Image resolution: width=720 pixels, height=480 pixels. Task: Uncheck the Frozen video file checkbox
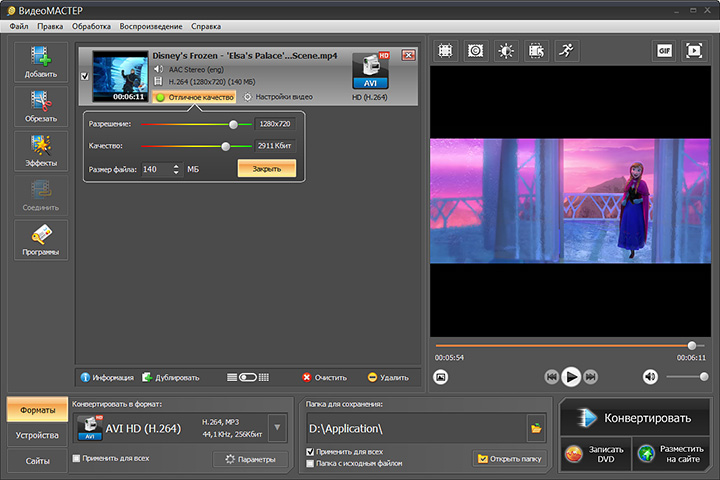click(x=85, y=76)
